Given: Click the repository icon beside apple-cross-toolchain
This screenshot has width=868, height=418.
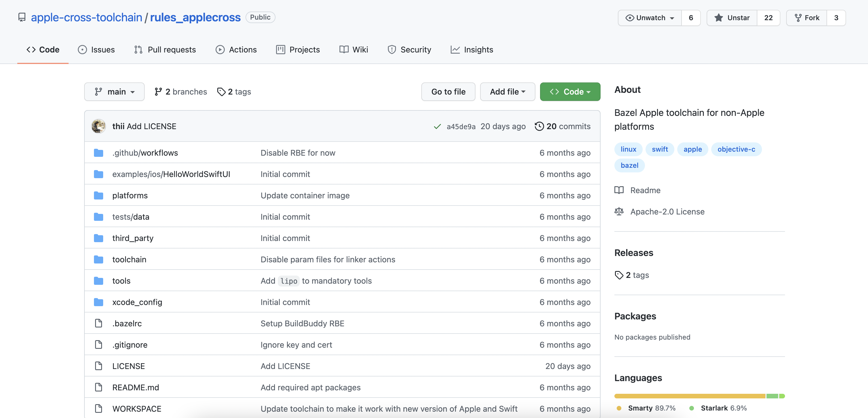Looking at the screenshot, I should (22, 17).
